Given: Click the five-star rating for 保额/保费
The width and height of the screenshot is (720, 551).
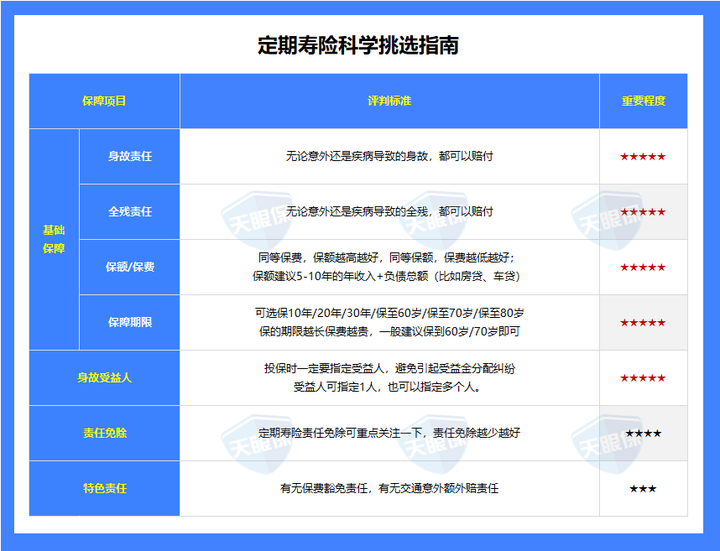Looking at the screenshot, I should pos(643,268).
